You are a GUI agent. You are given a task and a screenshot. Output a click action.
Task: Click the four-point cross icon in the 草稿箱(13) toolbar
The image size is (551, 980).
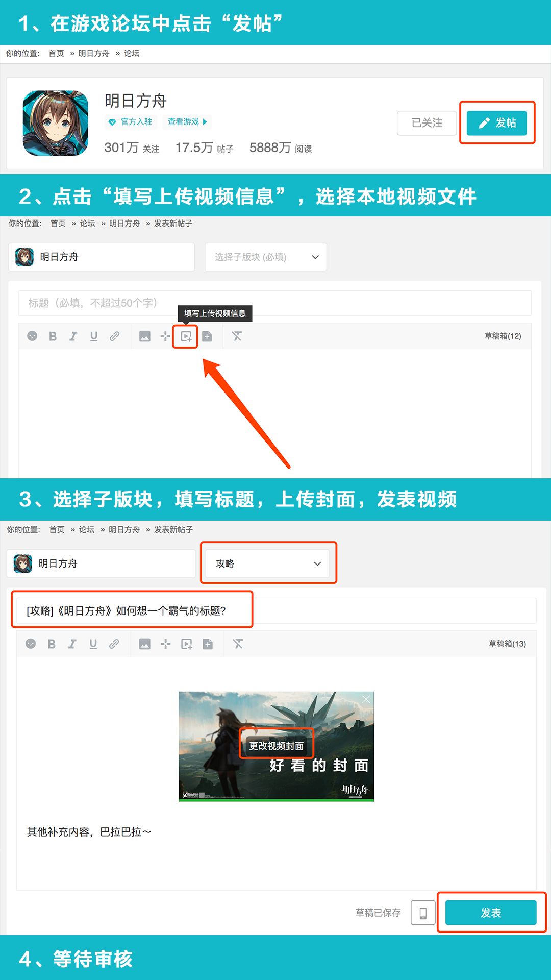165,644
